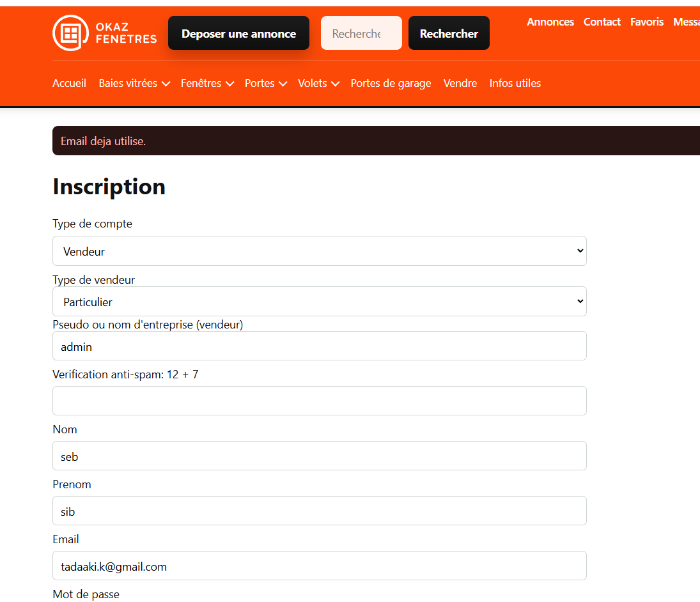Click the Portes menu label
Screen dimensions: 700x602
click(260, 84)
